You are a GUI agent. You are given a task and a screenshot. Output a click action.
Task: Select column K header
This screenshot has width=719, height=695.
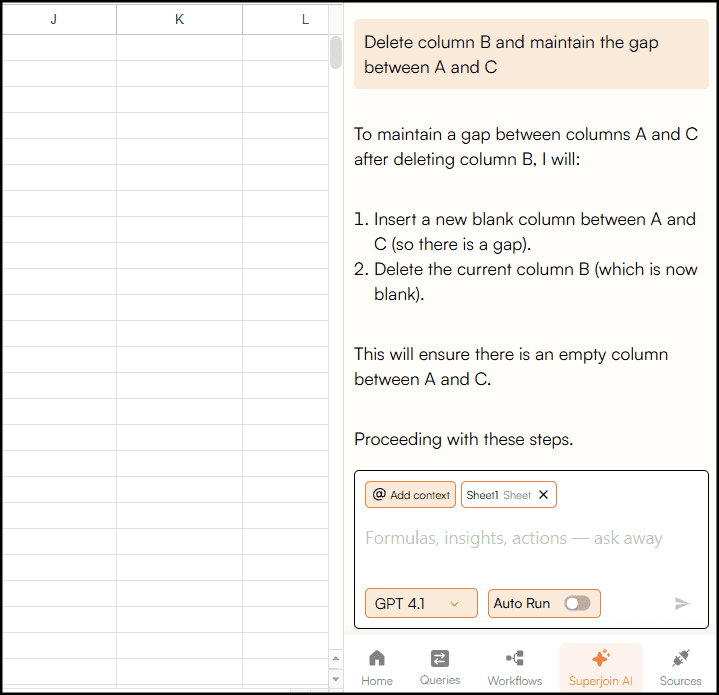(179, 19)
